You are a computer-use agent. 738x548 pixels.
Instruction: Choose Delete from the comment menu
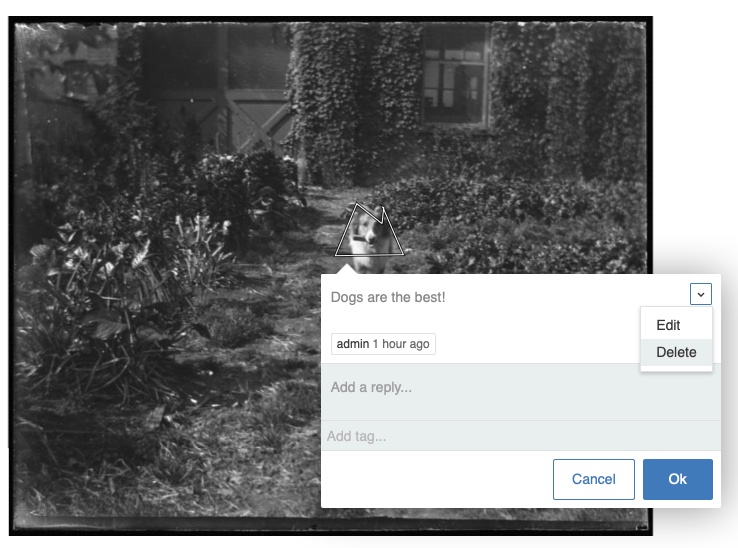[x=676, y=352]
